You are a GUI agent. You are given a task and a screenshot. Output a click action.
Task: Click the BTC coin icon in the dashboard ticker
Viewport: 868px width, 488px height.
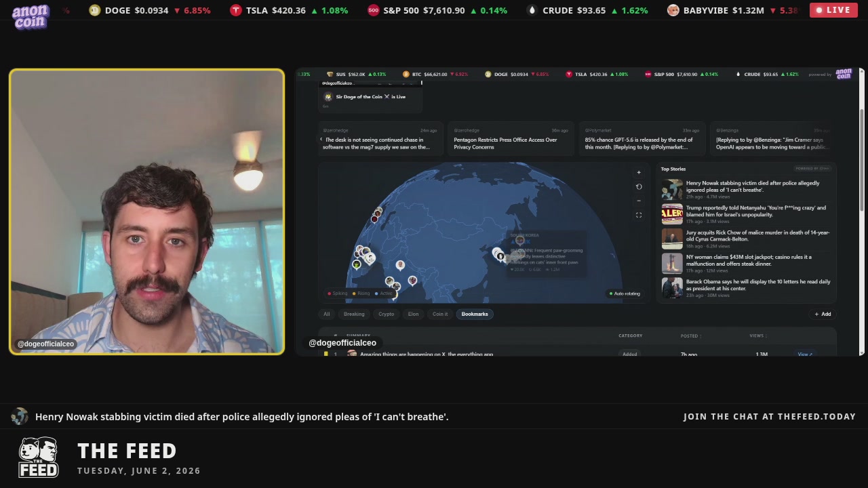[x=406, y=75]
